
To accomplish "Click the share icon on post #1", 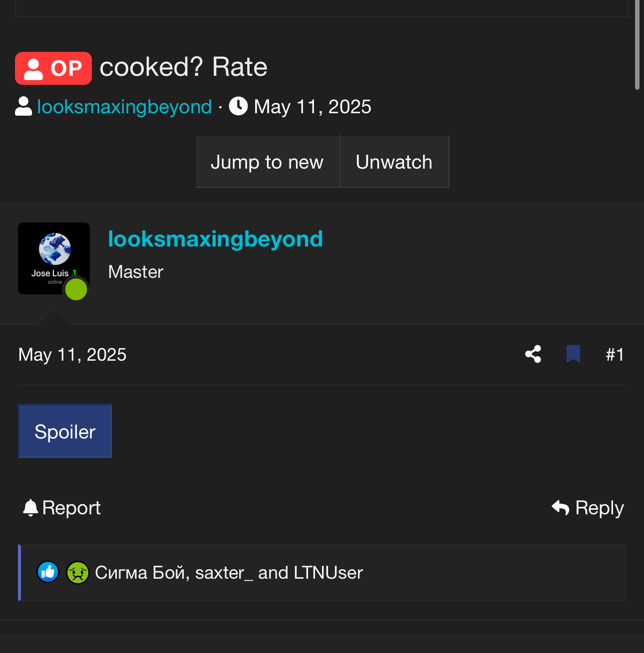I will [x=533, y=354].
